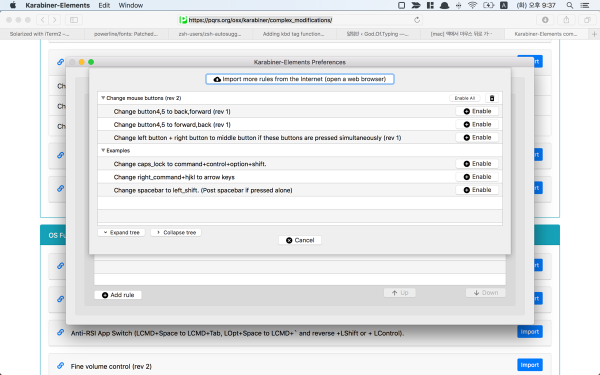
Task: Collapse the Examples group
Action: click(x=103, y=150)
